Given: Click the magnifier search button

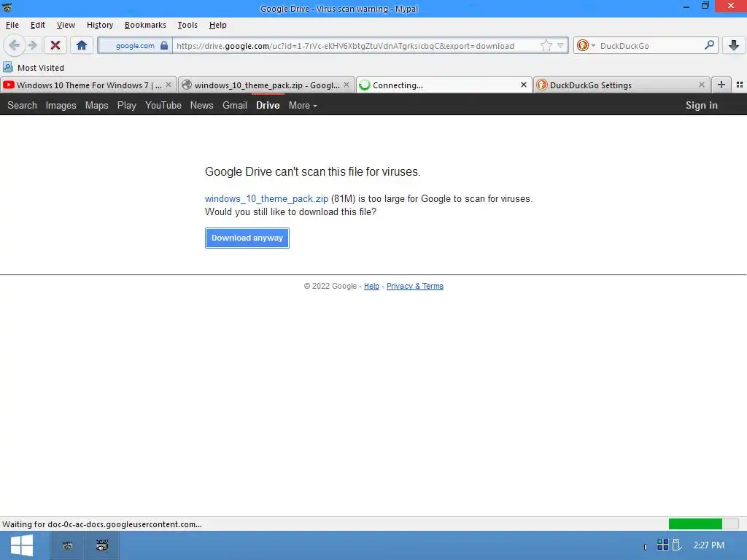Looking at the screenshot, I should click(x=709, y=45).
